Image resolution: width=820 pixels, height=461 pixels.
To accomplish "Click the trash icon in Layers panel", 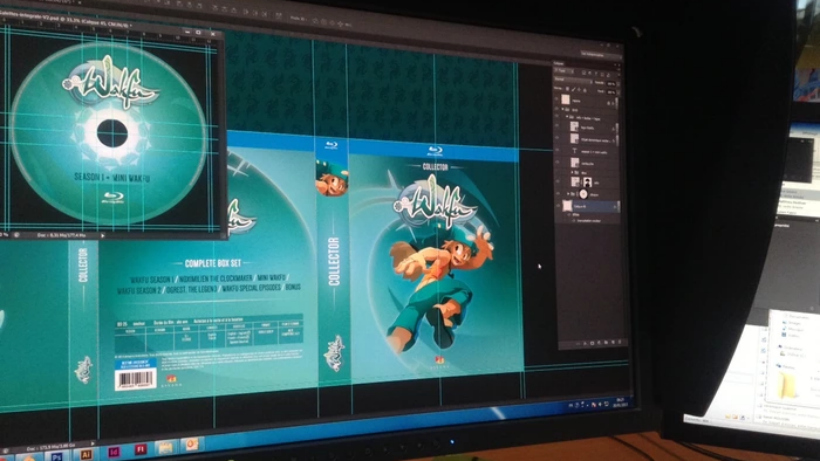I will [x=619, y=342].
